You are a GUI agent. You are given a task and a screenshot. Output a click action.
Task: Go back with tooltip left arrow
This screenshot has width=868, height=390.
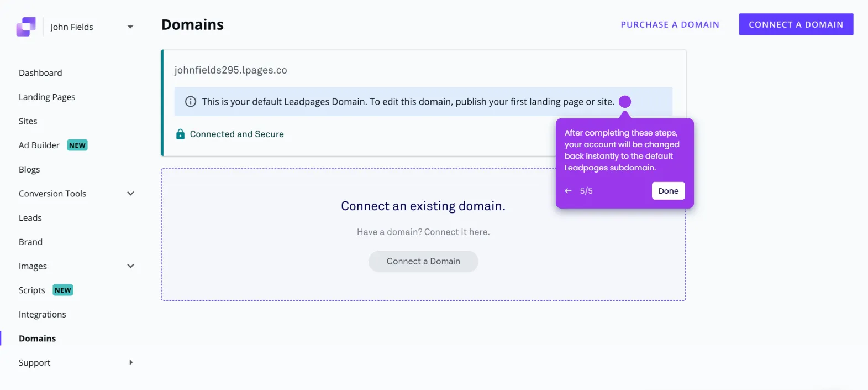[568, 191]
